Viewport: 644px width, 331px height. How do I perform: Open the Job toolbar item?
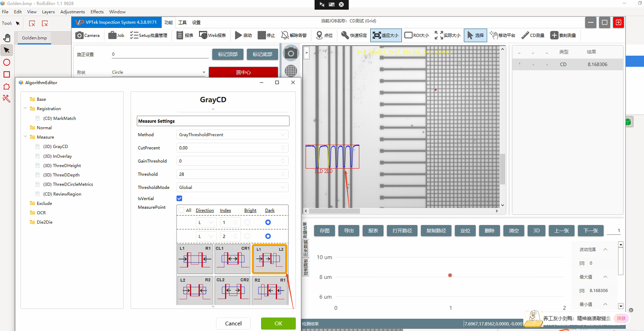pyautogui.click(x=116, y=35)
